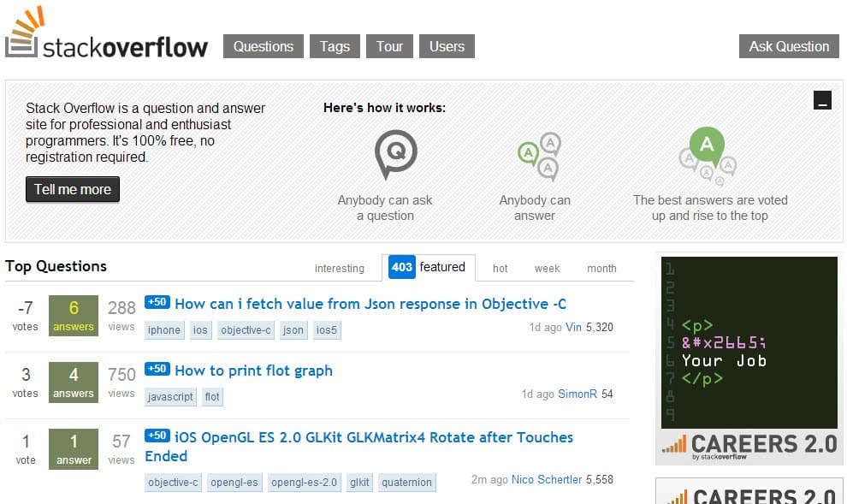This screenshot has width=847, height=504.
Task: Select the "javascript" tag
Action: (x=169, y=396)
